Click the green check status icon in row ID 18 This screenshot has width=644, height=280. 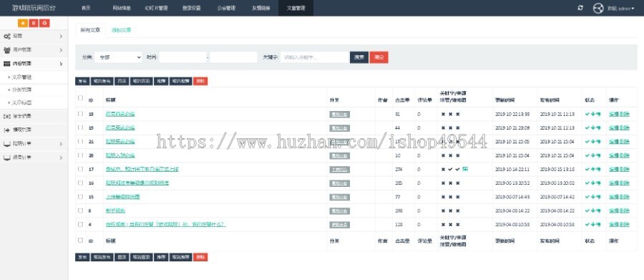587,115
